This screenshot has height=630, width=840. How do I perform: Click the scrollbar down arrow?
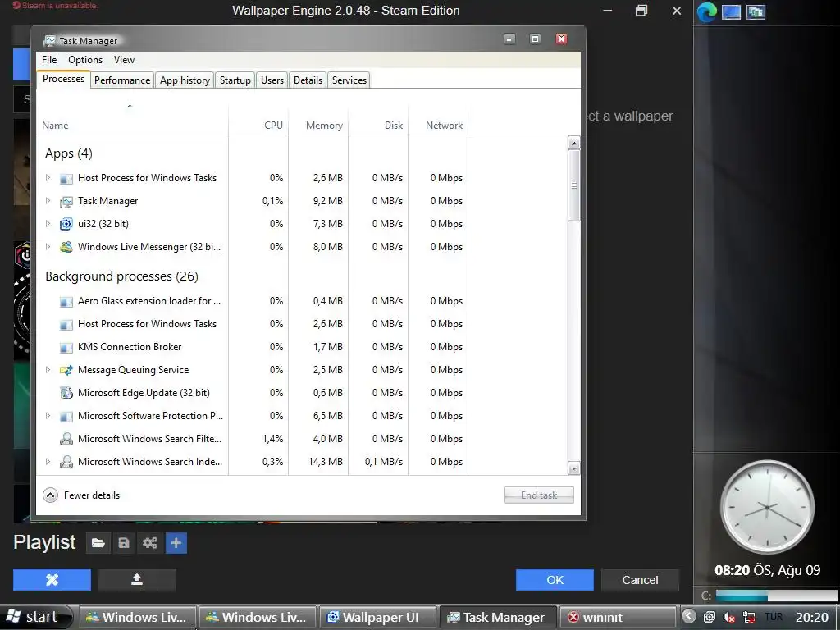point(573,468)
